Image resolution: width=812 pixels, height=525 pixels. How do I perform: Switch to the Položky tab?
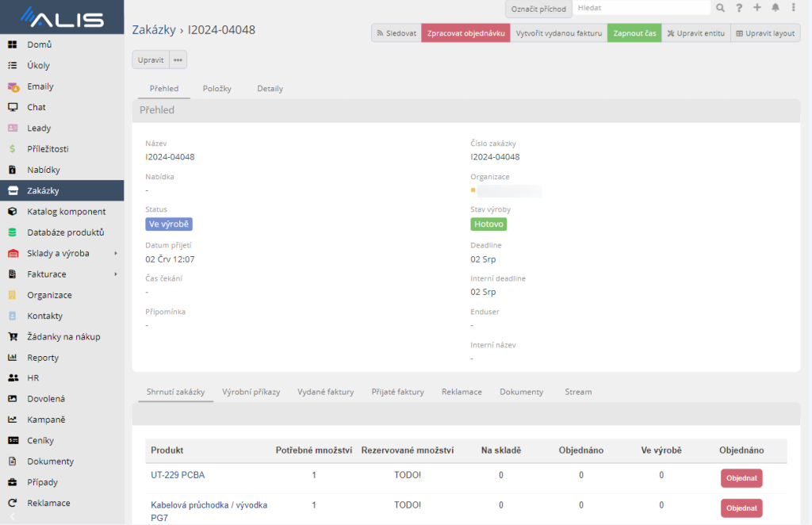[x=216, y=89]
